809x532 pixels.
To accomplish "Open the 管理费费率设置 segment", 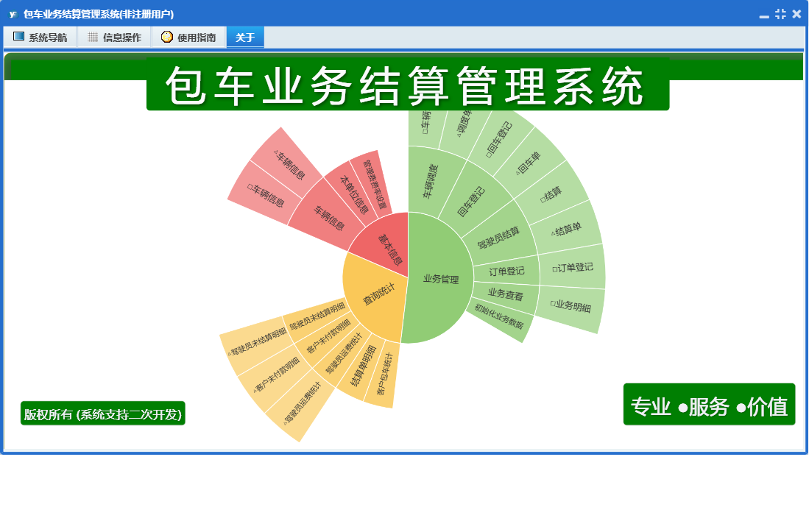I will tap(375, 183).
